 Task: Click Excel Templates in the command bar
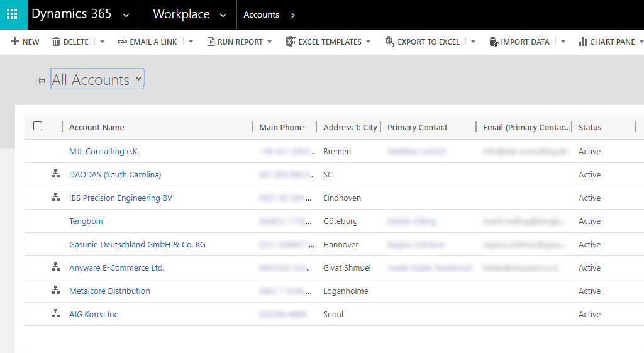click(328, 42)
